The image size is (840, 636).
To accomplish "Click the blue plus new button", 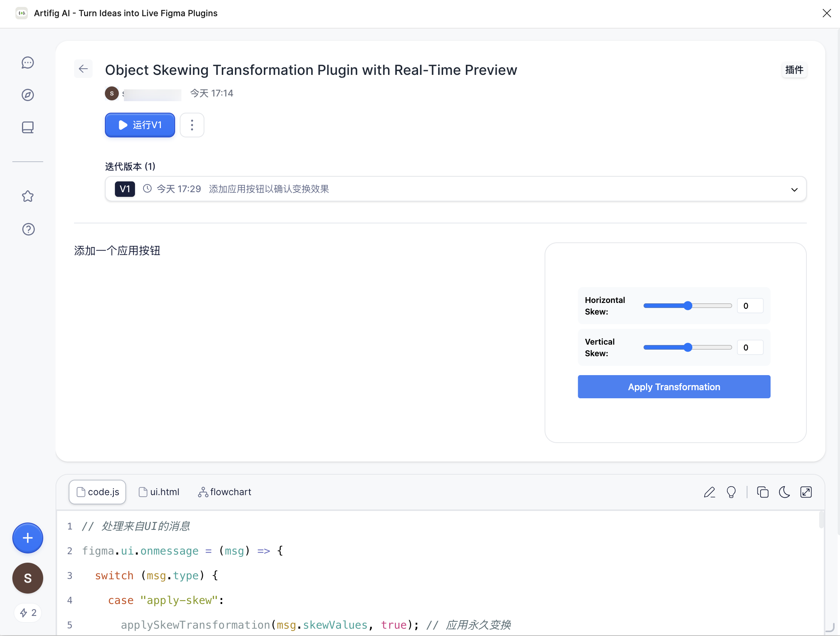I will 28,538.
